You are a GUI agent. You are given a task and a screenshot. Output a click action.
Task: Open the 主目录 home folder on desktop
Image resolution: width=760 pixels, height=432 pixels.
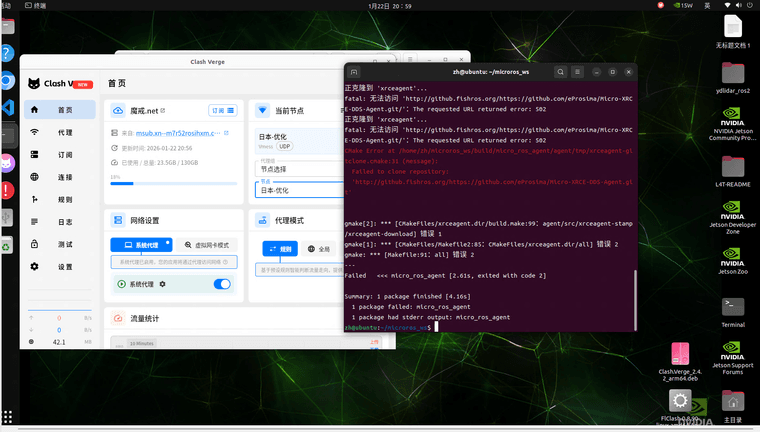pyautogui.click(x=732, y=407)
